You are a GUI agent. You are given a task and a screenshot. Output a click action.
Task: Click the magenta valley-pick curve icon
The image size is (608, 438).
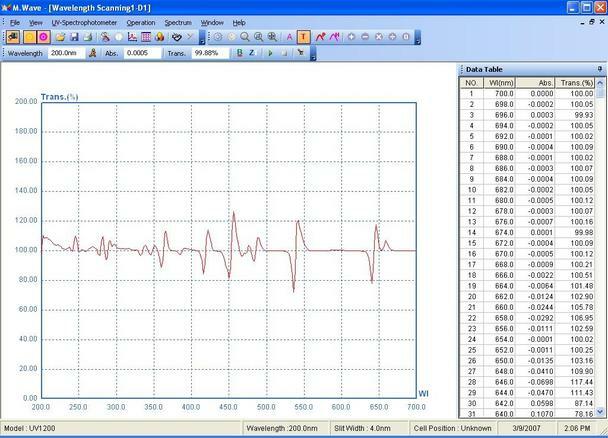(334, 37)
